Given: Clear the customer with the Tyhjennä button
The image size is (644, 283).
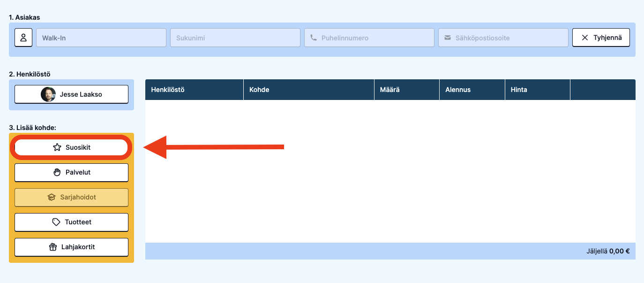Looking at the screenshot, I should click(x=601, y=38).
